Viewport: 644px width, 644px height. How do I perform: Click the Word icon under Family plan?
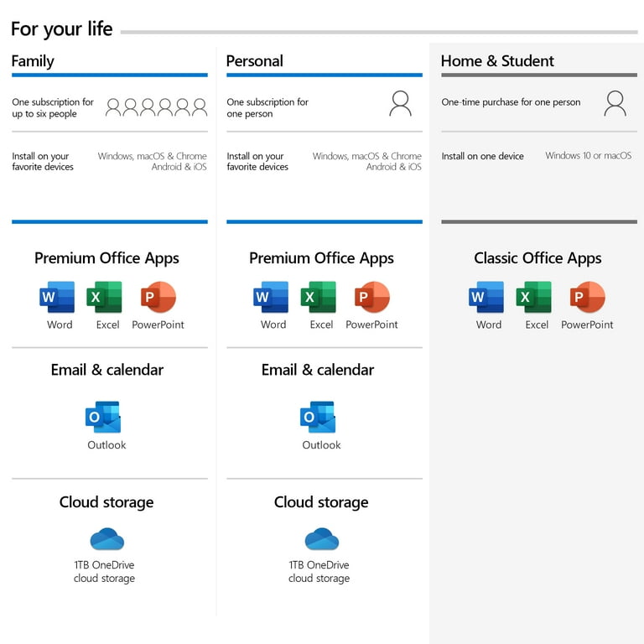(x=57, y=298)
